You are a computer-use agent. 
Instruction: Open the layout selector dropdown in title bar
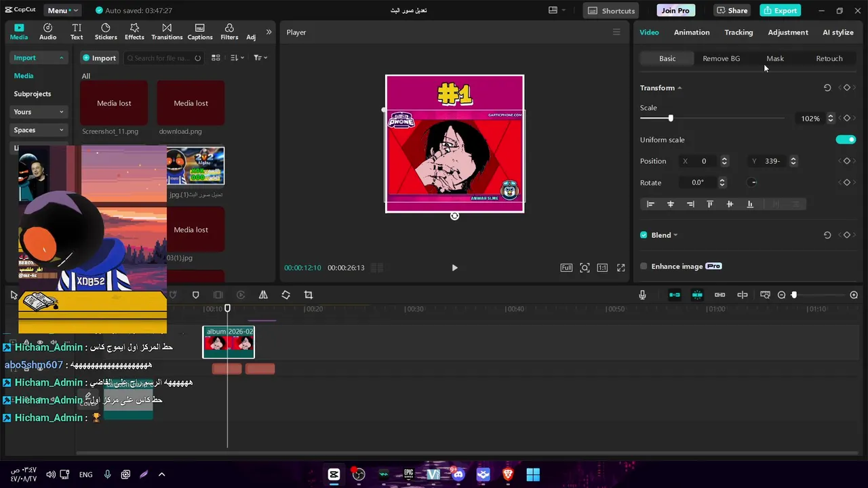pyautogui.click(x=557, y=10)
